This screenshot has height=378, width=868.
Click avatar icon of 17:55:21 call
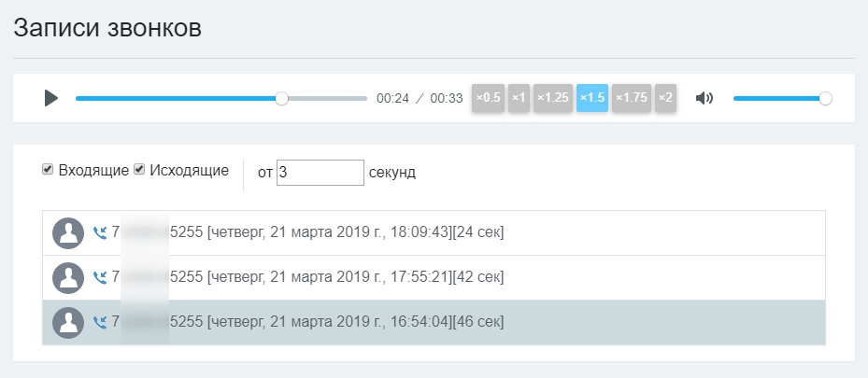(68, 277)
